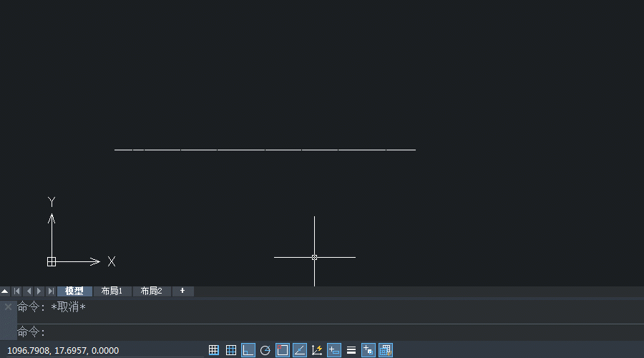Open the 布局1 layout tab
Viewport: 644px width, 358px height.
pyautogui.click(x=112, y=291)
